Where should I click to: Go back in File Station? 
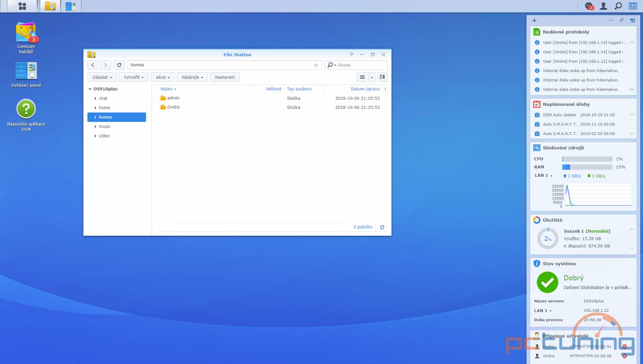pyautogui.click(x=93, y=65)
